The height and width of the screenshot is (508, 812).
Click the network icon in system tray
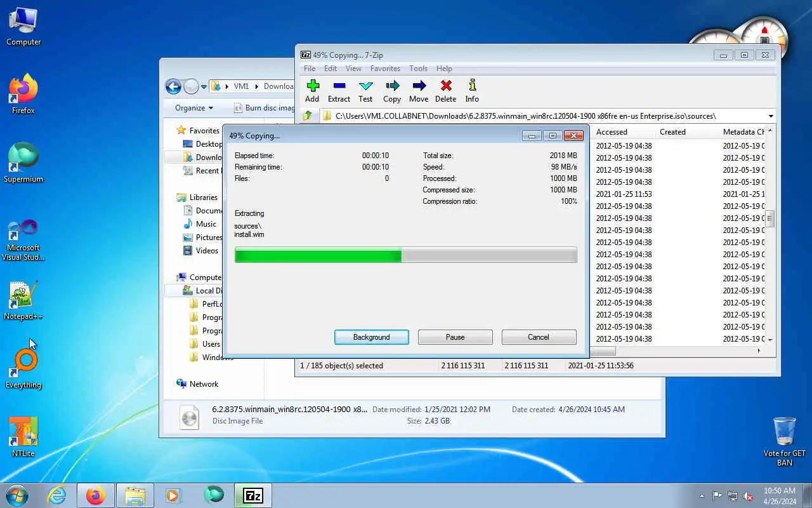coord(733,496)
